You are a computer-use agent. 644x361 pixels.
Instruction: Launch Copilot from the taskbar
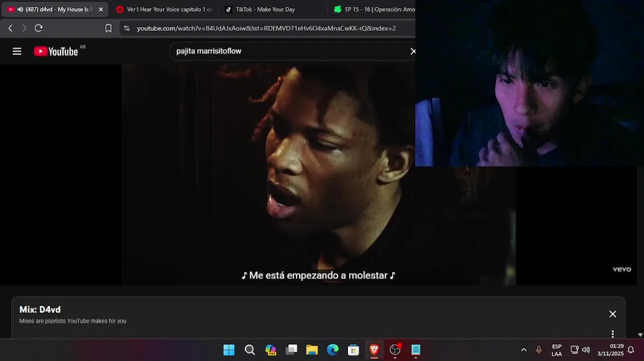[271, 350]
